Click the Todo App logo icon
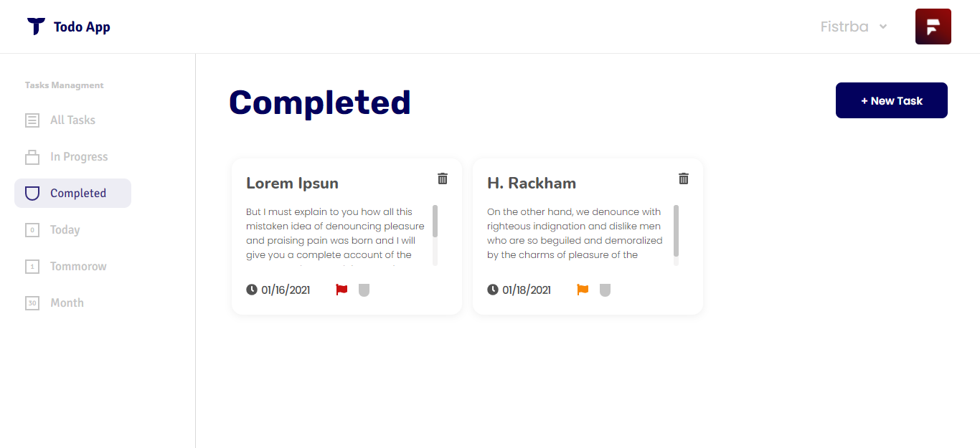The image size is (980, 448). click(x=36, y=27)
